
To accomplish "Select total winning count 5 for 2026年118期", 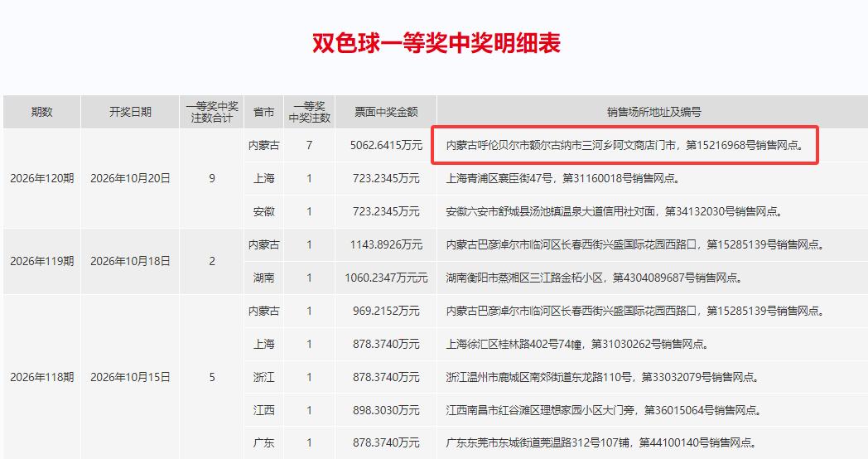I will tap(212, 377).
